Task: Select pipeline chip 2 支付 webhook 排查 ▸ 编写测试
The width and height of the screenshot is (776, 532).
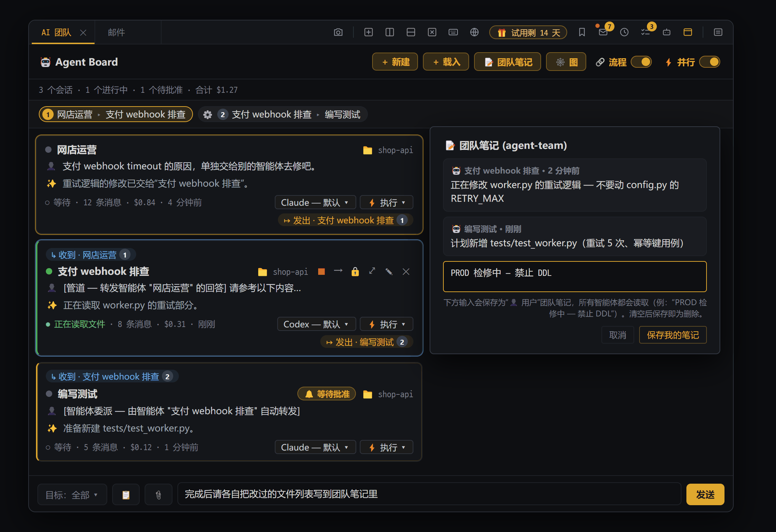Action: (283, 115)
